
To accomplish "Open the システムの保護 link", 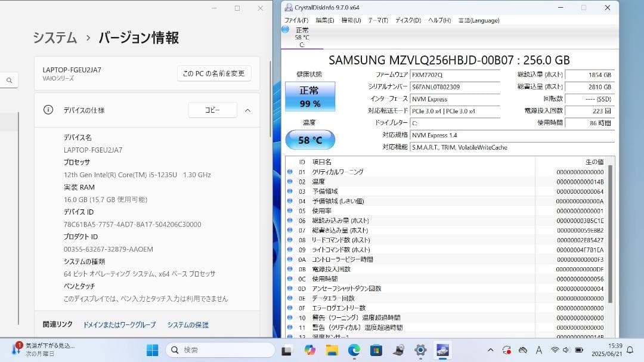I will click(188, 324).
